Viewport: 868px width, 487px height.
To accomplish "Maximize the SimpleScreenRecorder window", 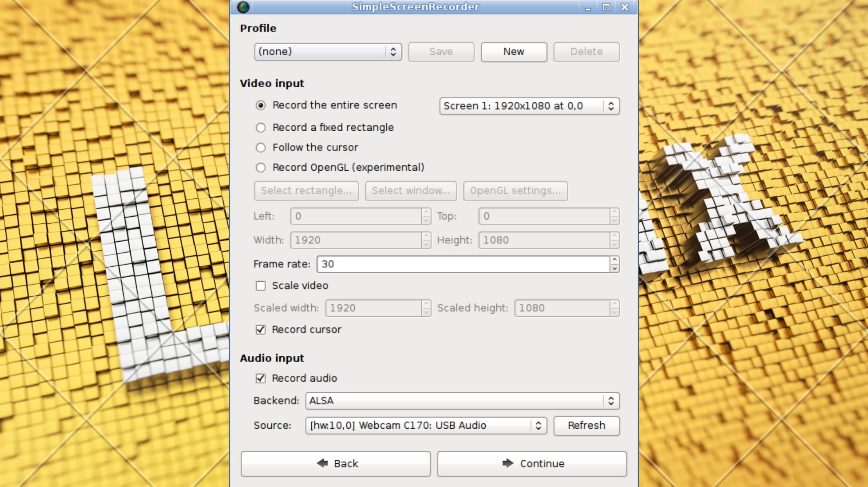I will [x=606, y=7].
